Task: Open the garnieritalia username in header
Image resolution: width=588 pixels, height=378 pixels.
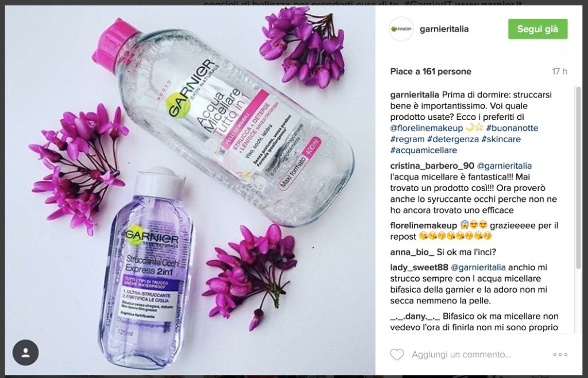Action: [x=444, y=29]
